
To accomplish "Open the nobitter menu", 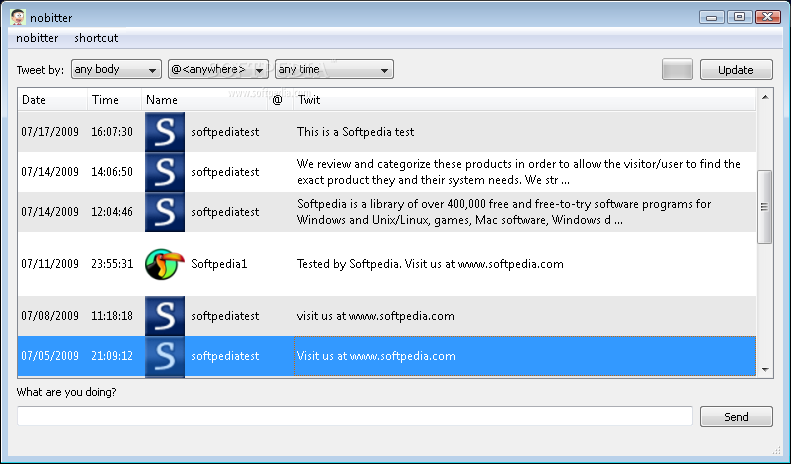I will (37, 38).
